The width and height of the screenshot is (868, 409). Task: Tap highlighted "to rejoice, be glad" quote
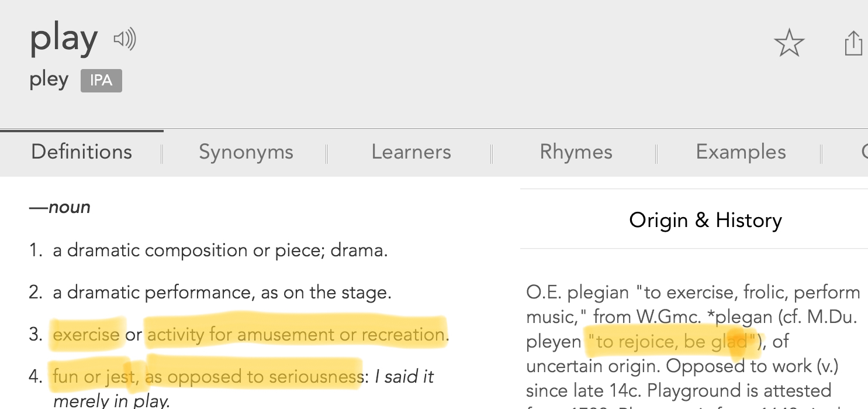(671, 342)
